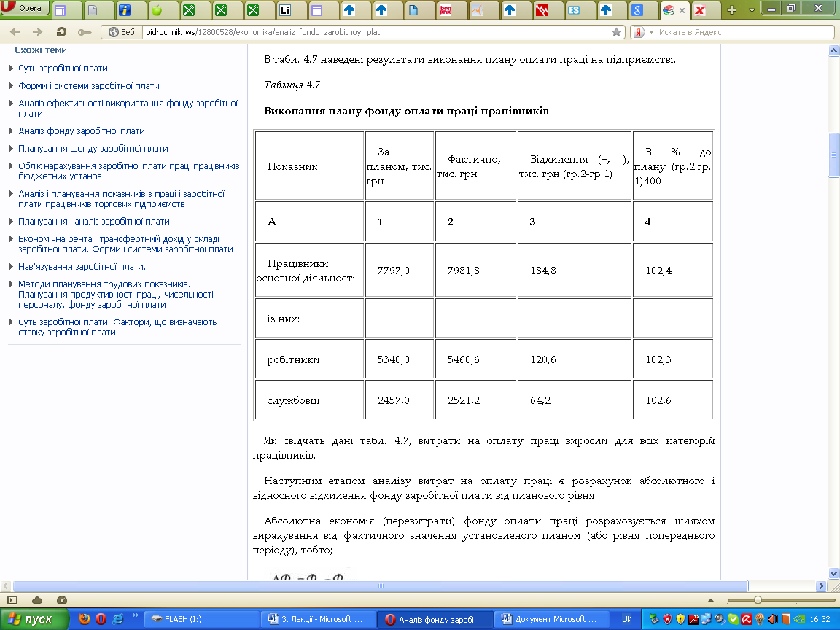Click the службовці row label
The width and height of the screenshot is (840, 630).
click(x=293, y=400)
